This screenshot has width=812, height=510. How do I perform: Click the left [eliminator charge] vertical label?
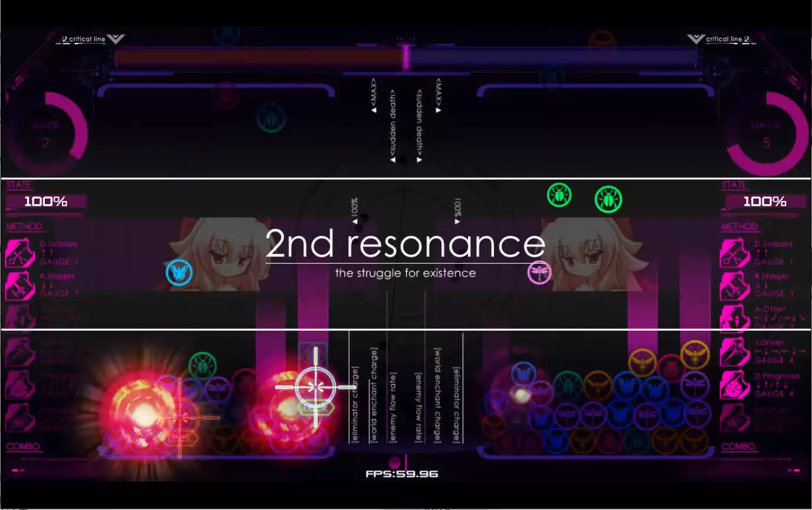355,404
